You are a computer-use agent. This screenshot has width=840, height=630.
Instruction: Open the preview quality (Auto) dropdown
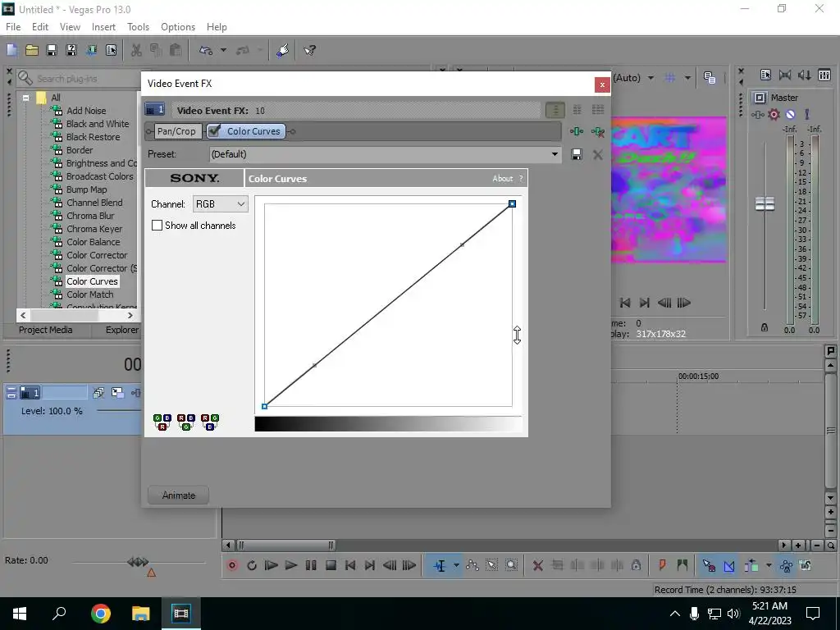(x=651, y=78)
